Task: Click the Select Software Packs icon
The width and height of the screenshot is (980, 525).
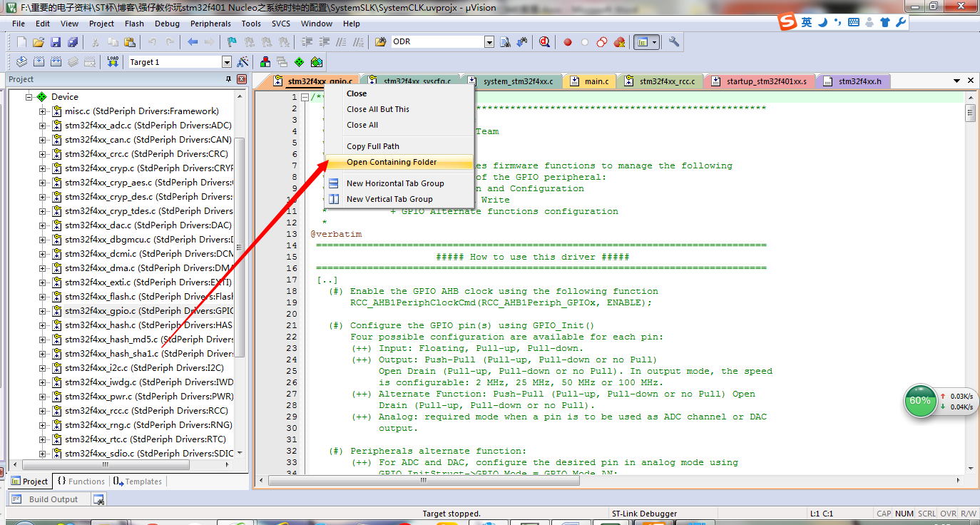Action: tap(317, 62)
